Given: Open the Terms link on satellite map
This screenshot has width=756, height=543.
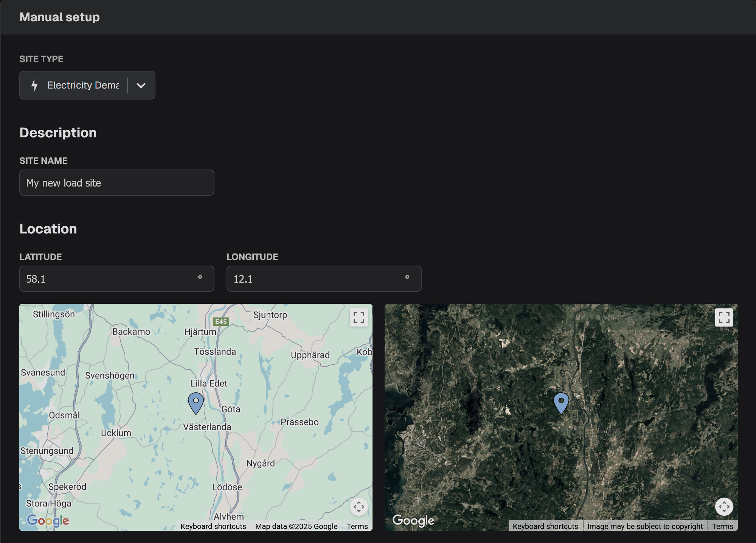Looking at the screenshot, I should (722, 526).
